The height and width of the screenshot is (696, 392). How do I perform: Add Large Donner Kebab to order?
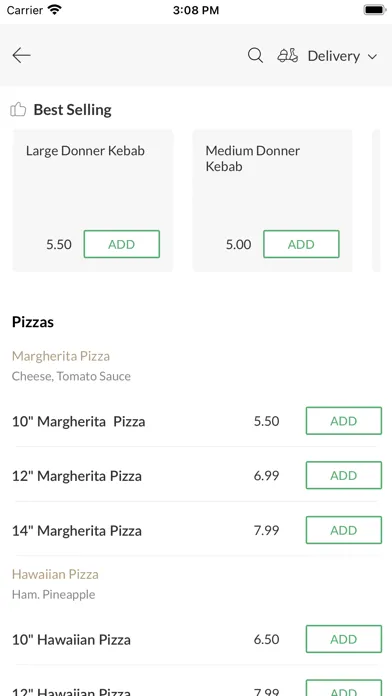(122, 244)
